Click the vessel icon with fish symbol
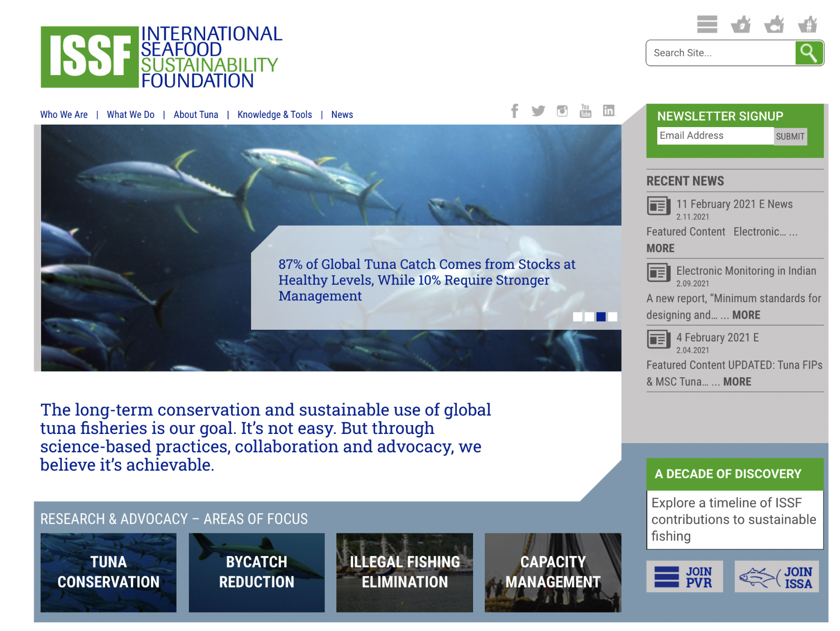This screenshot has height=631, width=840. (x=774, y=24)
